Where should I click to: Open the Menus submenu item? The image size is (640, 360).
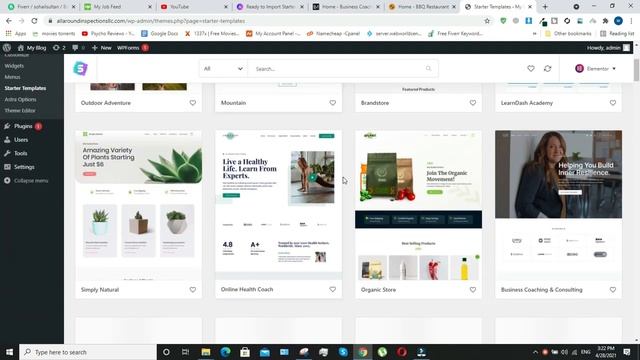(12, 77)
